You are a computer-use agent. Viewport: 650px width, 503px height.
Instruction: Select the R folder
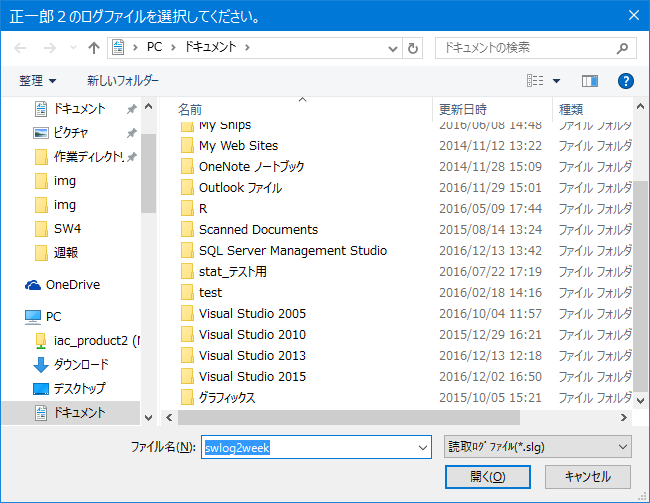click(203, 209)
